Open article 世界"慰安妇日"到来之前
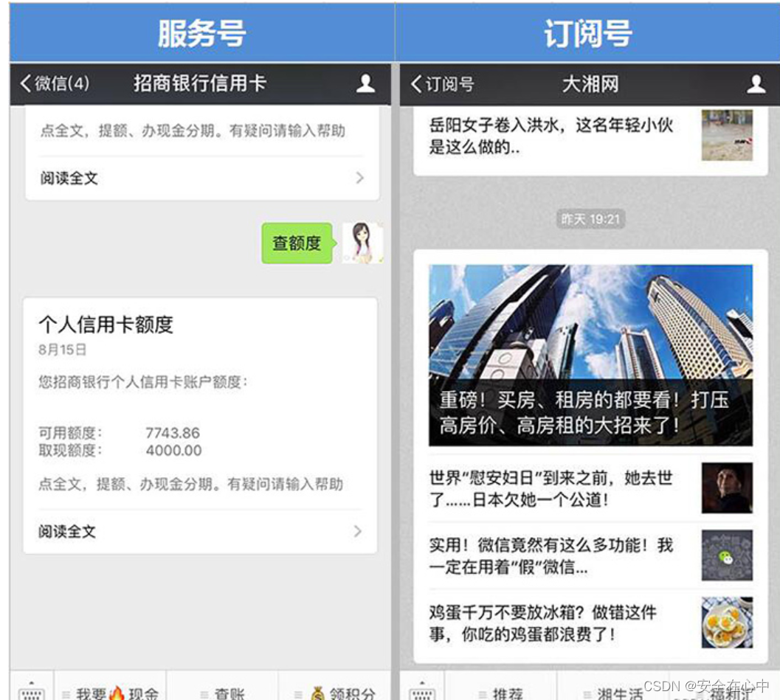The width and height of the screenshot is (780, 700). point(551,489)
